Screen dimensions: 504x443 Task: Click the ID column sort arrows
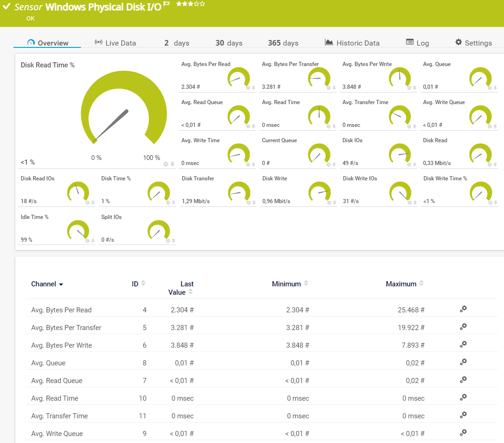[143, 283]
